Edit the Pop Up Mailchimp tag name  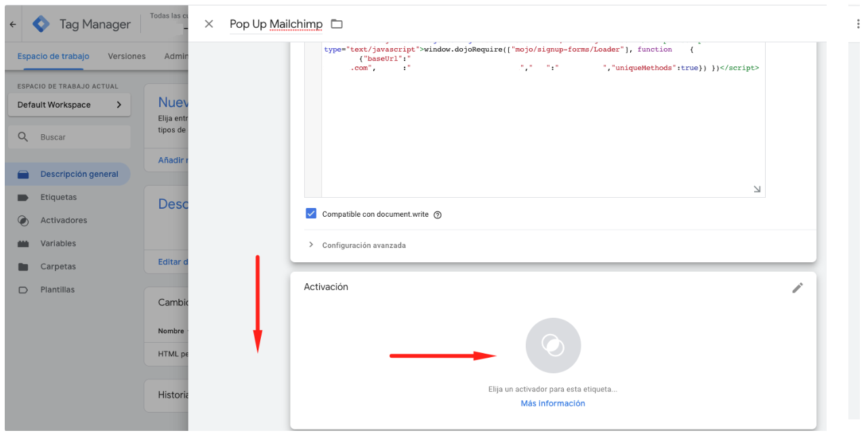276,24
